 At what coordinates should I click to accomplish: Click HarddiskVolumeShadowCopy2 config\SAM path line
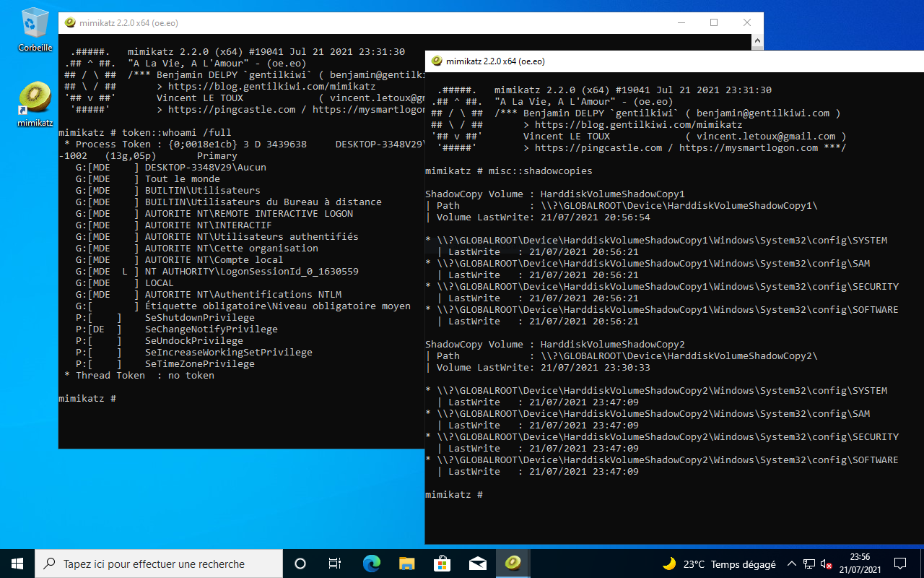tap(648, 414)
